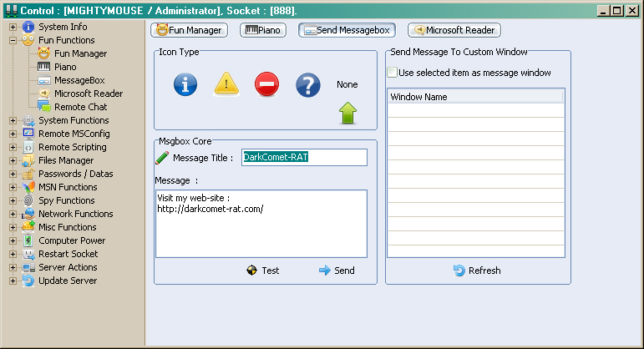644x349 pixels.
Task: Refresh the window name list
Action: (477, 271)
